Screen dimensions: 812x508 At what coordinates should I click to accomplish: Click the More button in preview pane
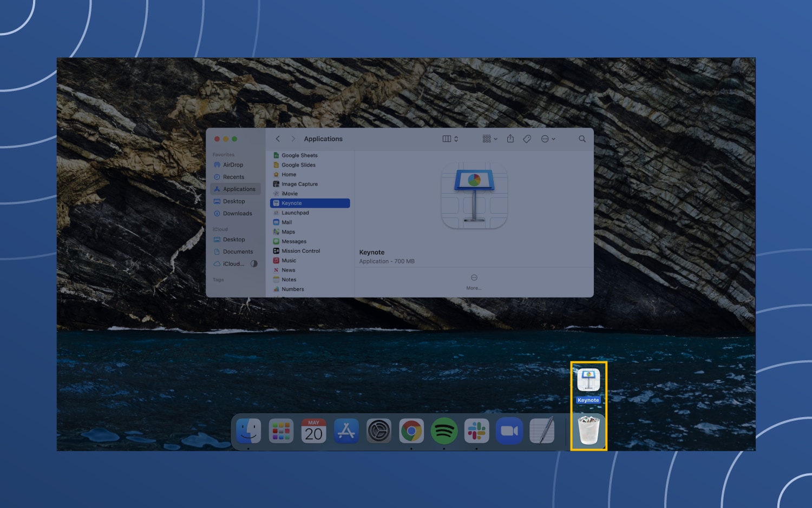coord(474,282)
